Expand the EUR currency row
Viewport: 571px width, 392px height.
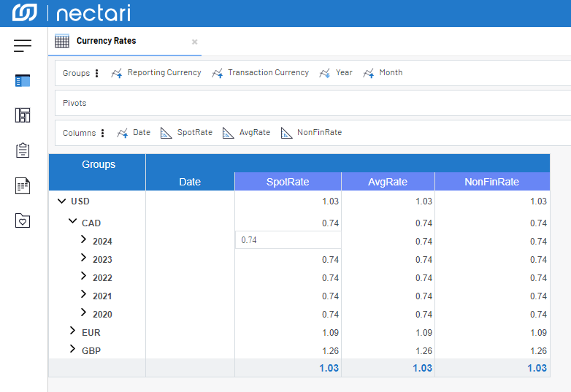pyautogui.click(x=72, y=331)
